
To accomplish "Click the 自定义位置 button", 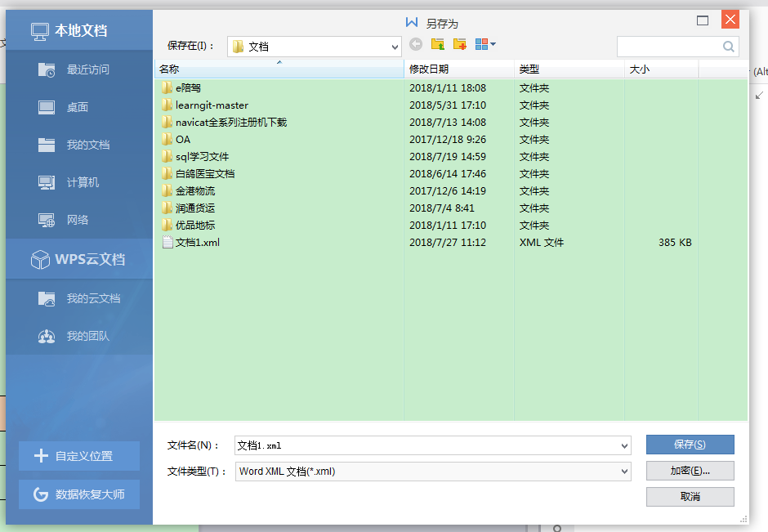I will 79,456.
